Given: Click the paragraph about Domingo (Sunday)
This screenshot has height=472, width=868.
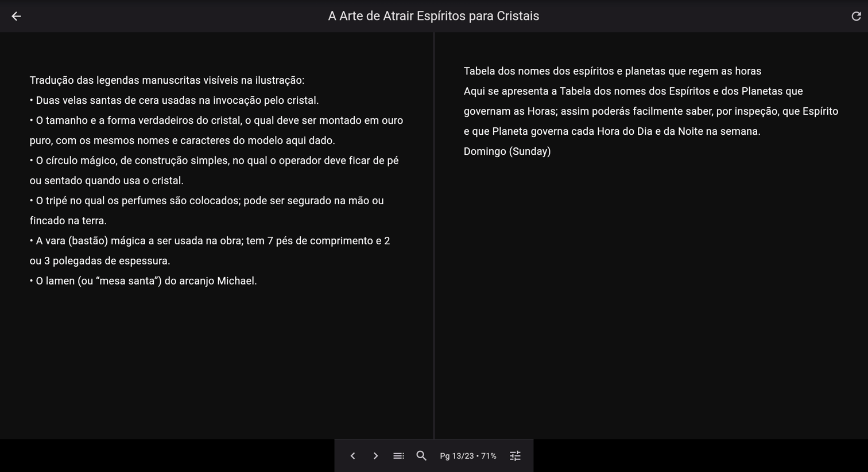Looking at the screenshot, I should coord(507,151).
